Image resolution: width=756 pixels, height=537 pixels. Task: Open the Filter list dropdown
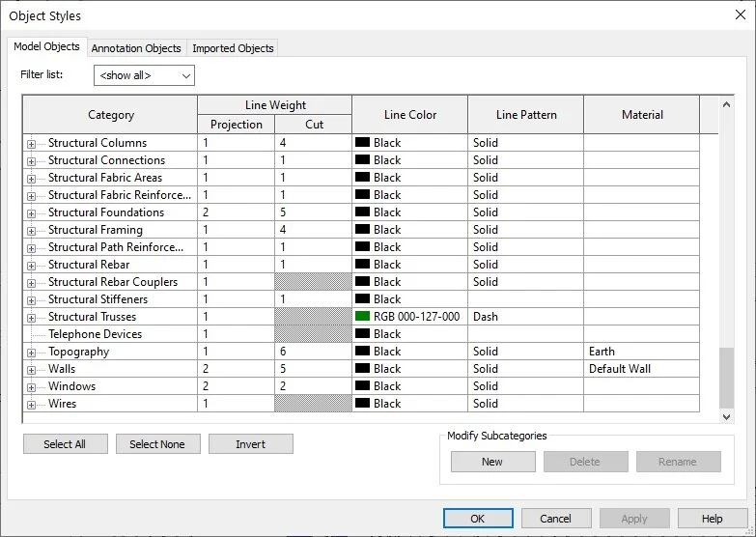pyautogui.click(x=144, y=75)
